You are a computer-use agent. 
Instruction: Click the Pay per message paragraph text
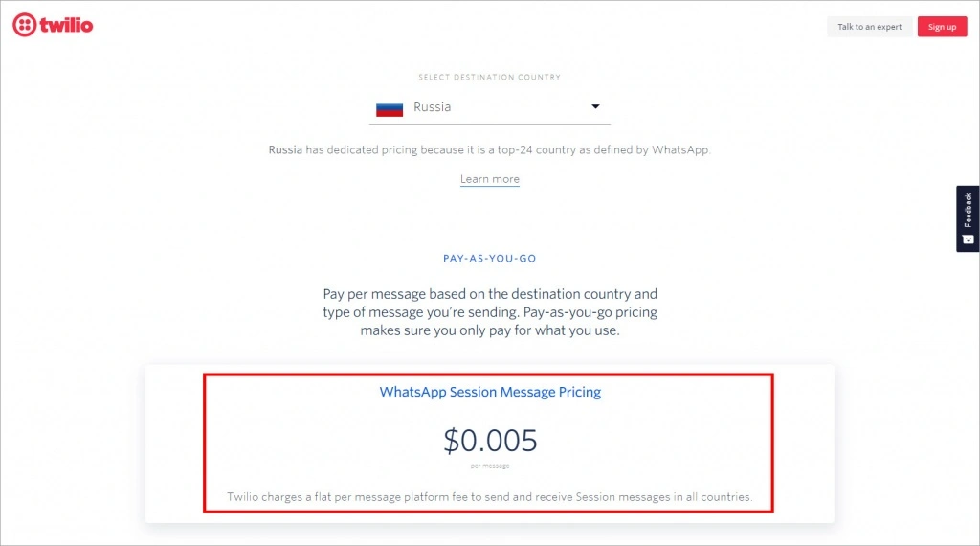[490, 312]
